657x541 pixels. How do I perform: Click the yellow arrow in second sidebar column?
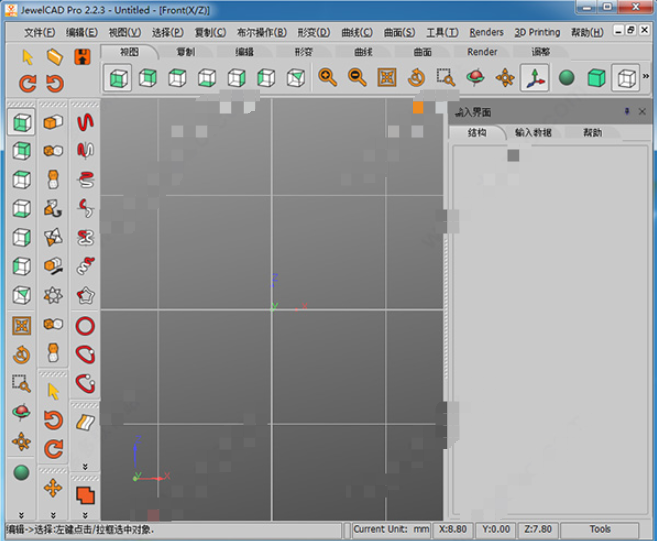53,391
